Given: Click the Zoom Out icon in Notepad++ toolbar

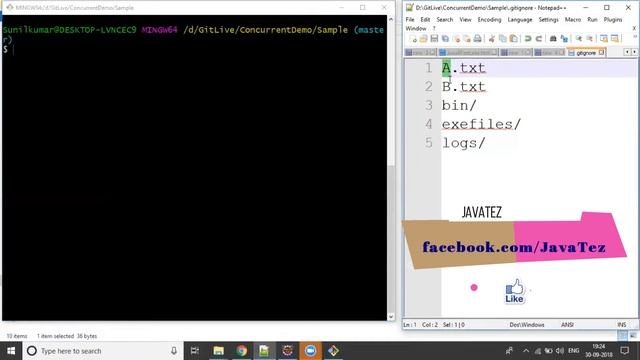Looking at the screenshot, I should point(589,39).
